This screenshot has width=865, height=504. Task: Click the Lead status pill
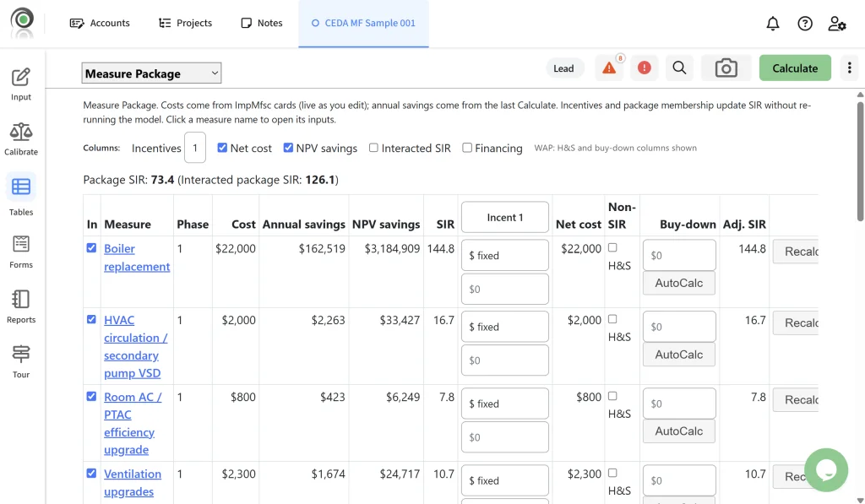click(563, 68)
